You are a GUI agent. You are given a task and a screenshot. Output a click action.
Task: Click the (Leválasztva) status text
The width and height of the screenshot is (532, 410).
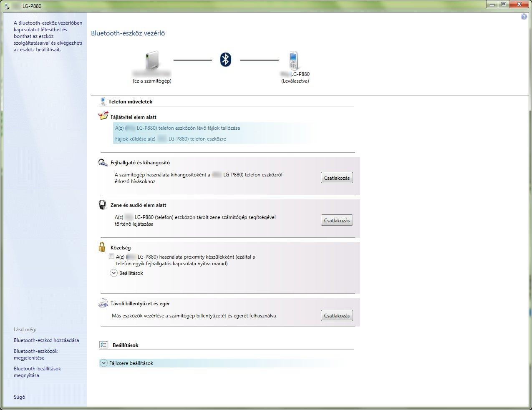coord(295,81)
